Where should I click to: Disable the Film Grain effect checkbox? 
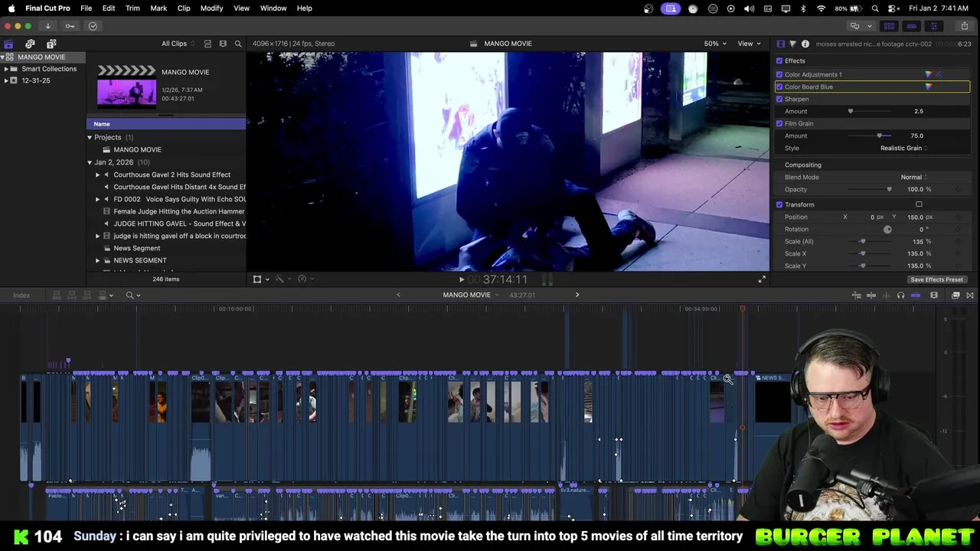tap(779, 123)
